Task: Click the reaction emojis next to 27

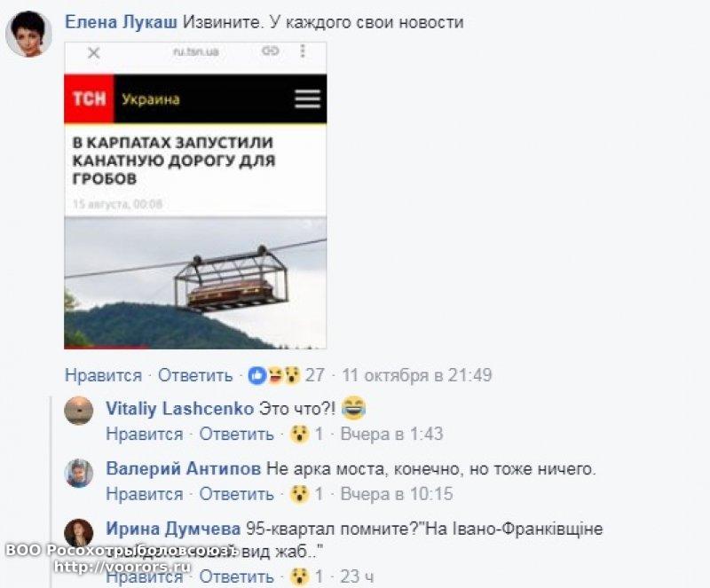Action: 274,375
